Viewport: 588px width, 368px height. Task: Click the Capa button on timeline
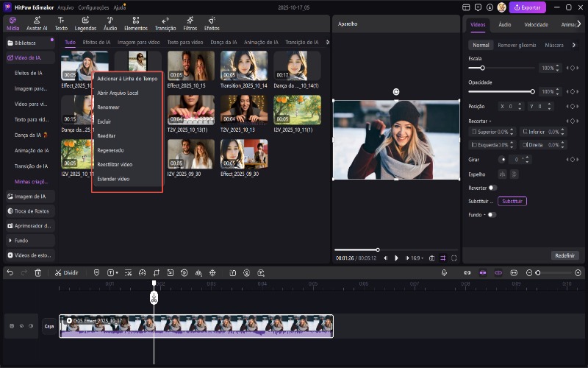49,326
